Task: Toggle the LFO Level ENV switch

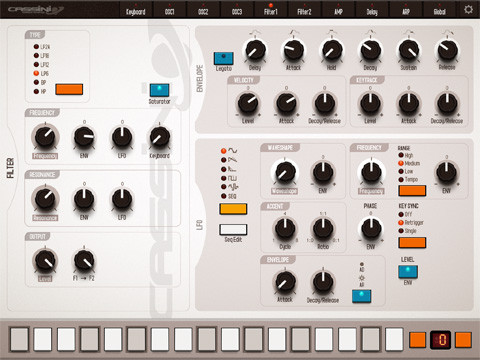Action: [x=408, y=272]
